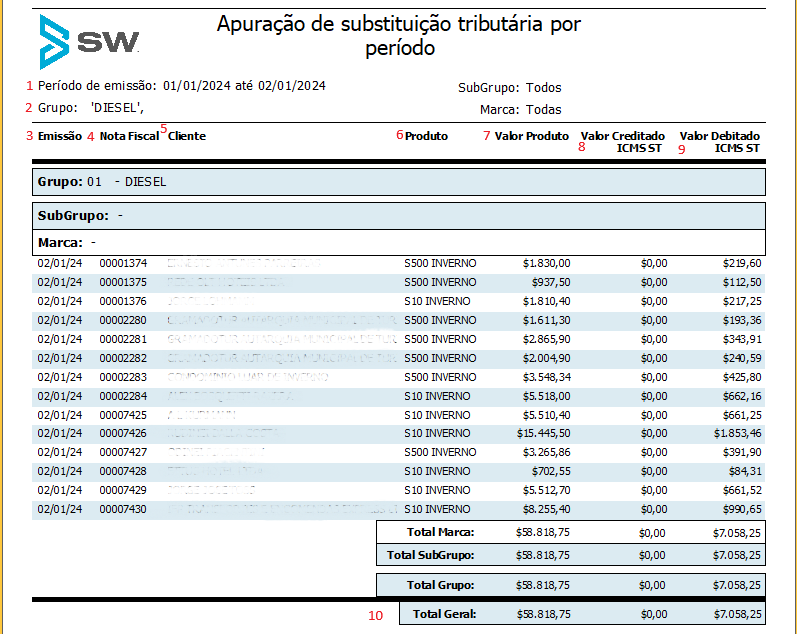Select nota fiscal 00007430

(x=123, y=509)
